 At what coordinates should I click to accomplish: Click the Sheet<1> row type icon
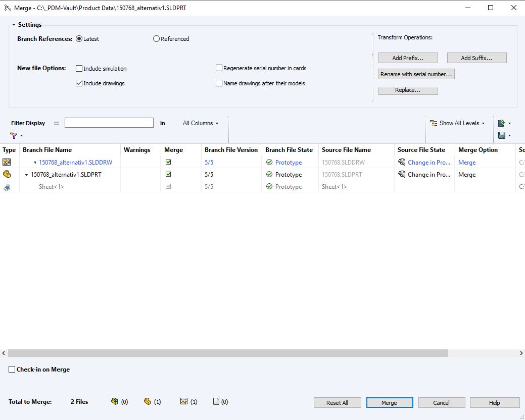point(7,187)
